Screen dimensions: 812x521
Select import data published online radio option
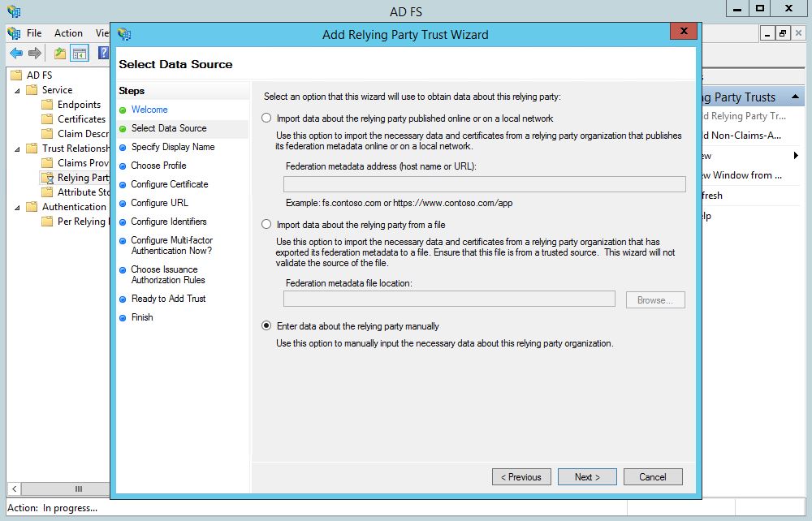point(266,118)
